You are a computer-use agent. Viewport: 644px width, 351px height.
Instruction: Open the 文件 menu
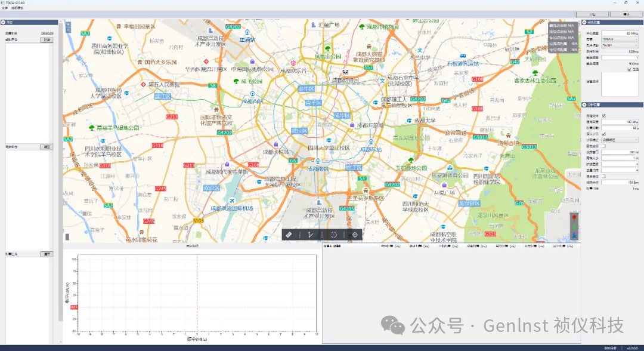(5, 8)
